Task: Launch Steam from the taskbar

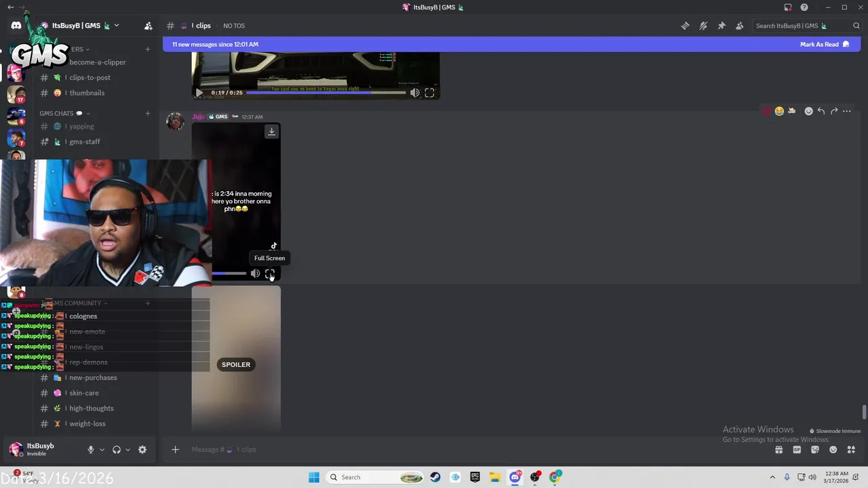Action: pyautogui.click(x=435, y=477)
